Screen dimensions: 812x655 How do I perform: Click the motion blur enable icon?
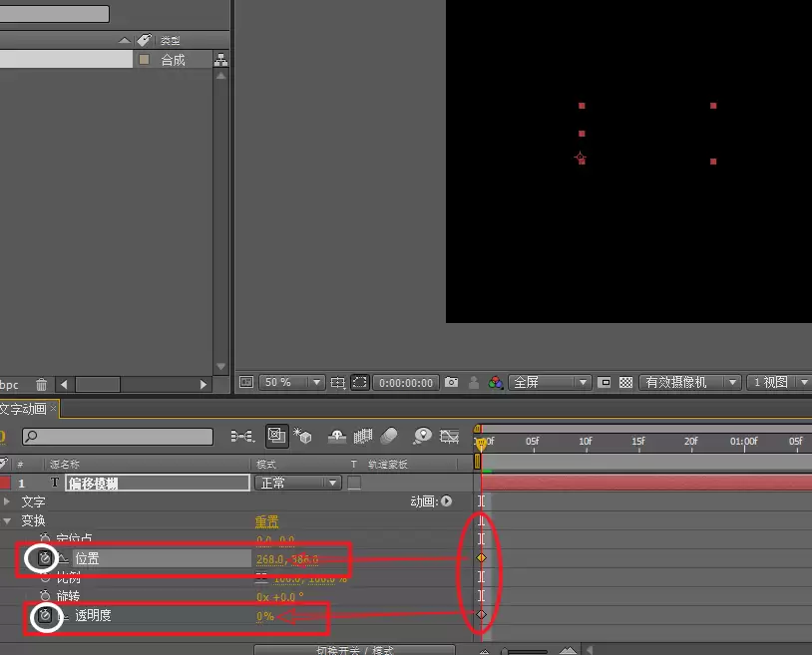[x=389, y=436]
